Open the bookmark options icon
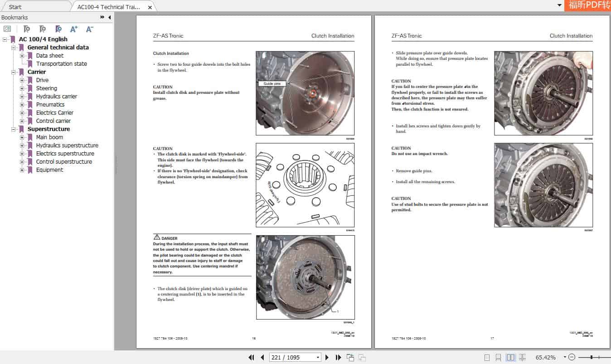Viewport: 611px width, 364px height. coord(7,29)
